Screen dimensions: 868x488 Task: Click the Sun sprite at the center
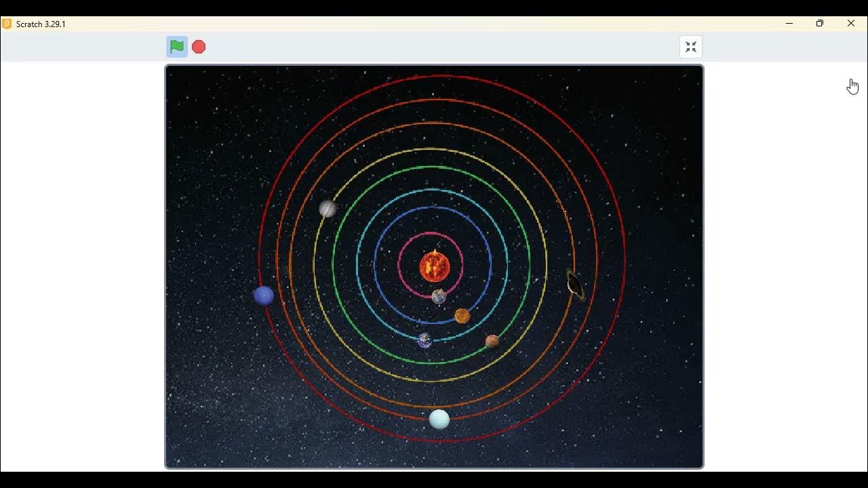(x=435, y=266)
